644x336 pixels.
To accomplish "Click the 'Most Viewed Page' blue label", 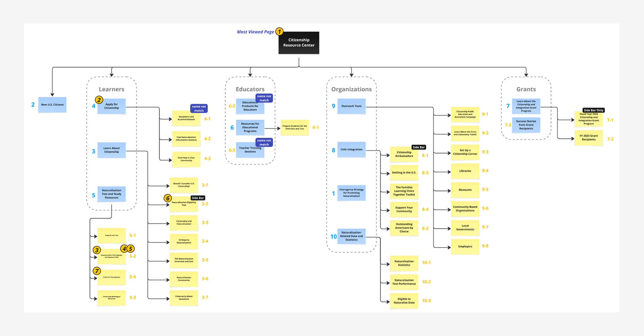I will tap(255, 32).
